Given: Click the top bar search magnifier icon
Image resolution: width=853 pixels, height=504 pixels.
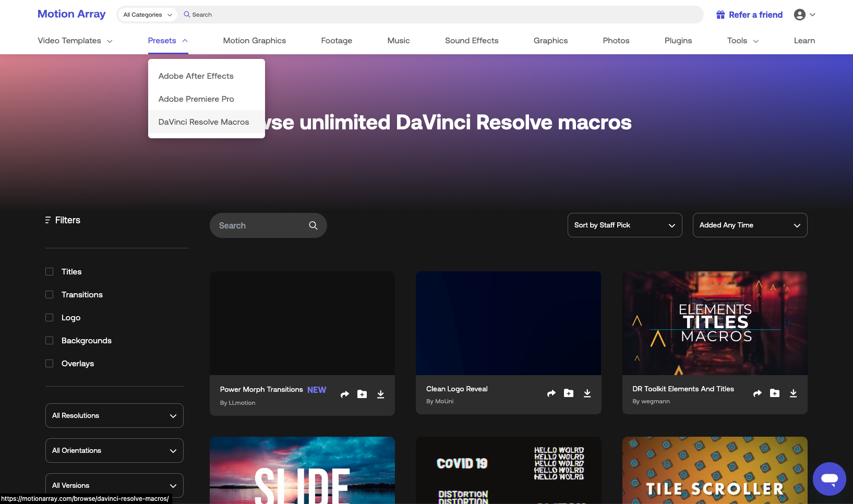Looking at the screenshot, I should click(x=187, y=15).
